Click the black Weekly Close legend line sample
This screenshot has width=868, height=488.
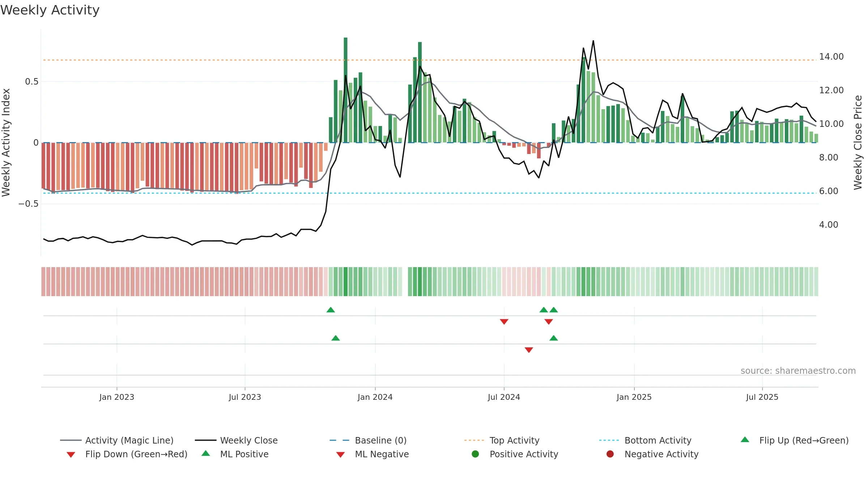205,440
